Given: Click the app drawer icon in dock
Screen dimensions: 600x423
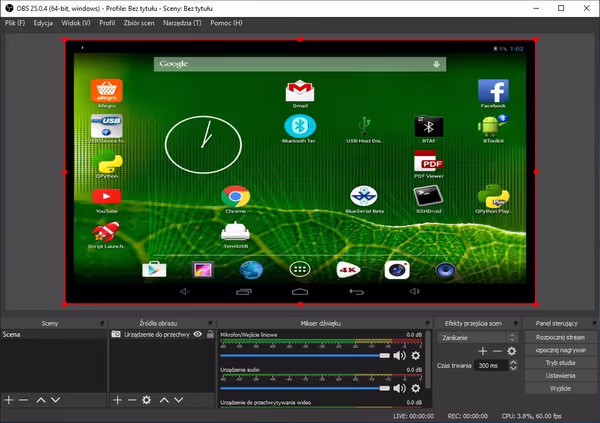Looking at the screenshot, I should [300, 269].
